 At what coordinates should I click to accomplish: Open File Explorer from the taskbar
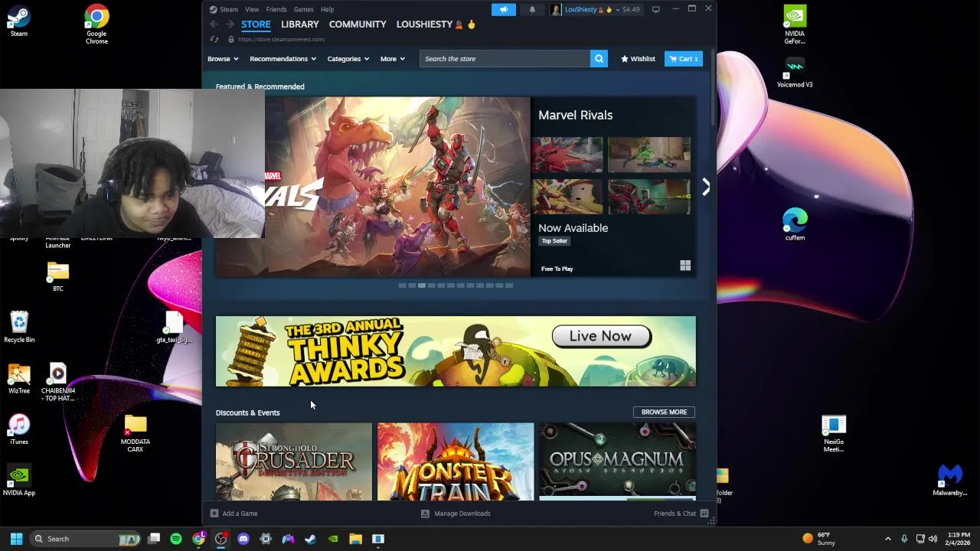pos(355,539)
